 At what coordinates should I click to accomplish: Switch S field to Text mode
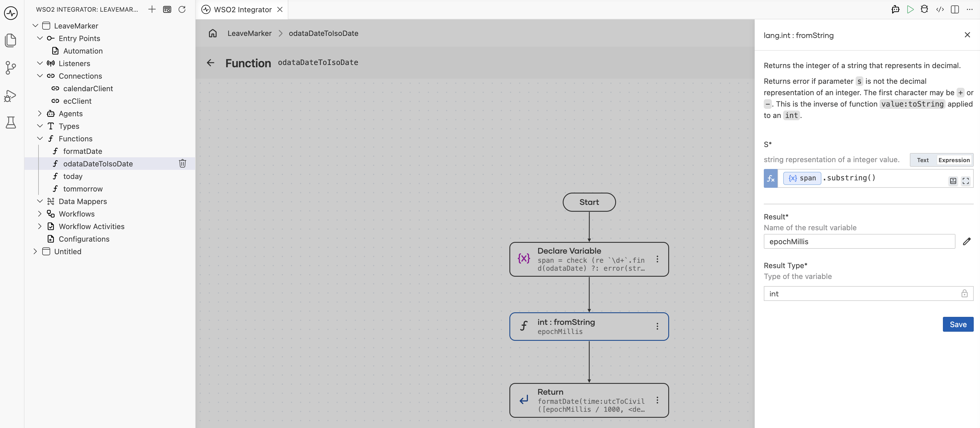(923, 160)
